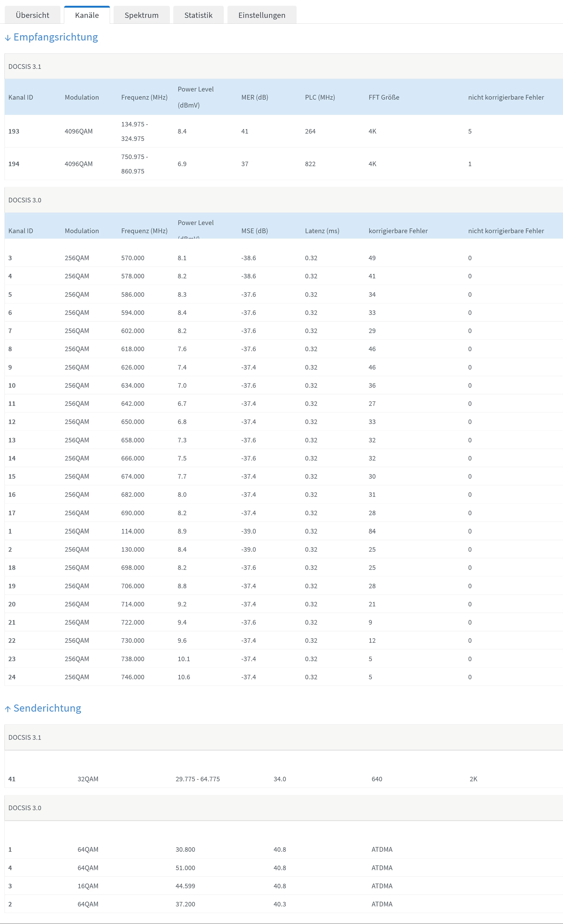Screen dimensions: 563x924
Task: Open the Statistik tab
Action: click(x=198, y=15)
